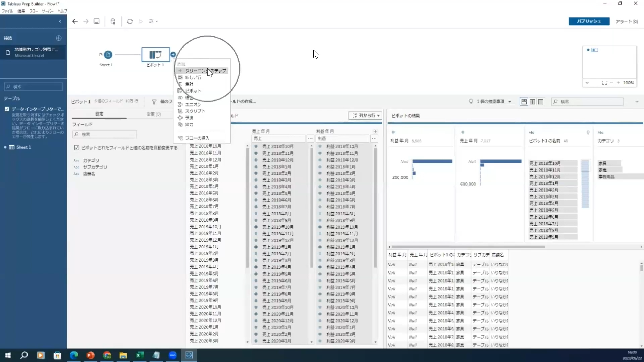Click the blue plus beside ピボット1 step

tap(173, 54)
